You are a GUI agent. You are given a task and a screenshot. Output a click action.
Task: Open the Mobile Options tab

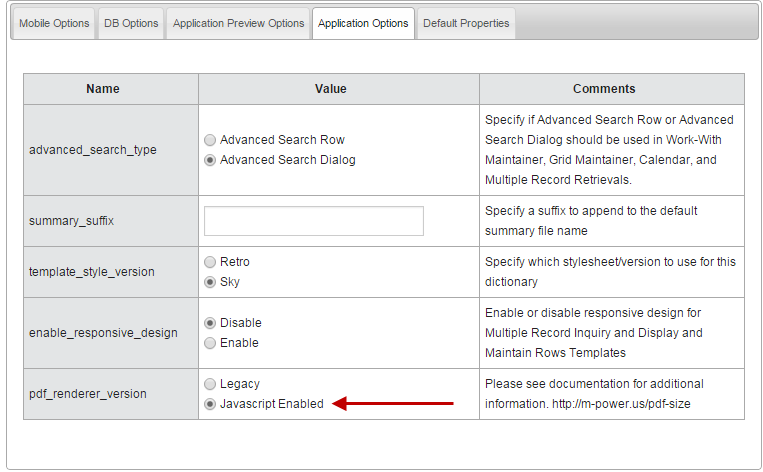54,23
